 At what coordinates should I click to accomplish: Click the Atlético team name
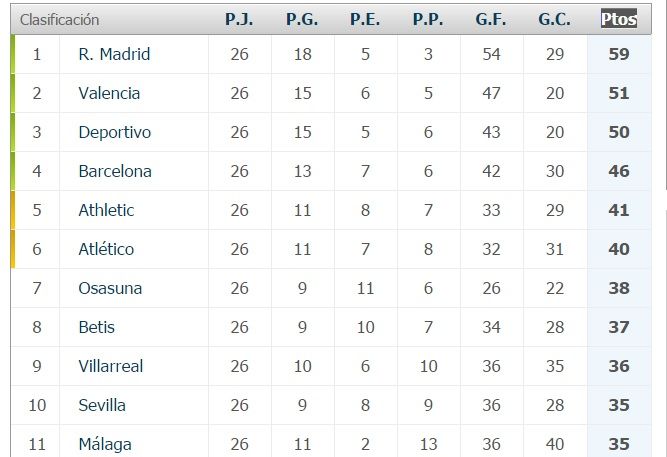click(106, 249)
